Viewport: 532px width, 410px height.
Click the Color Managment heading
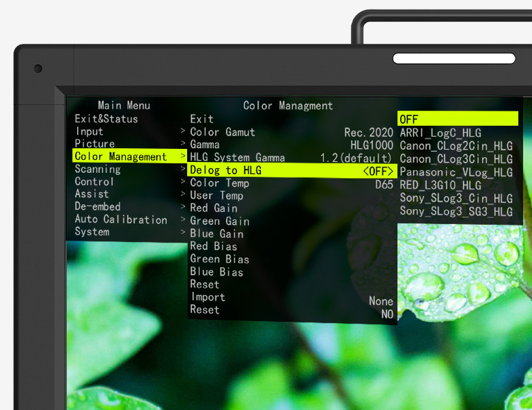(x=288, y=105)
